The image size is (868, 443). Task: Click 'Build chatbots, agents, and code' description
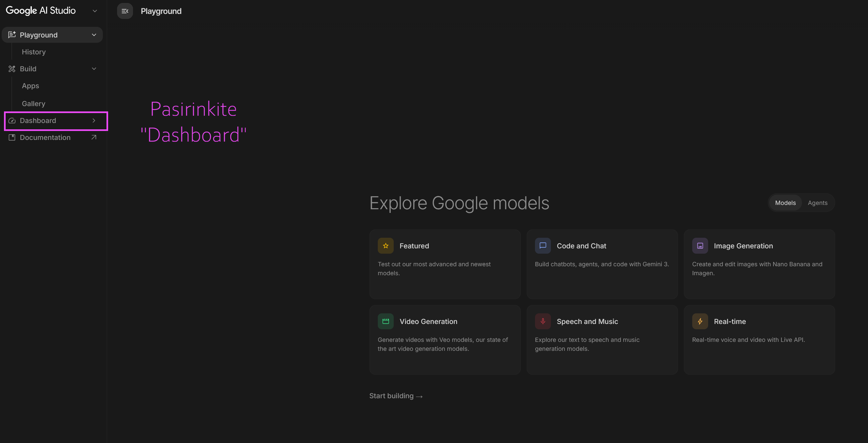[602, 264]
